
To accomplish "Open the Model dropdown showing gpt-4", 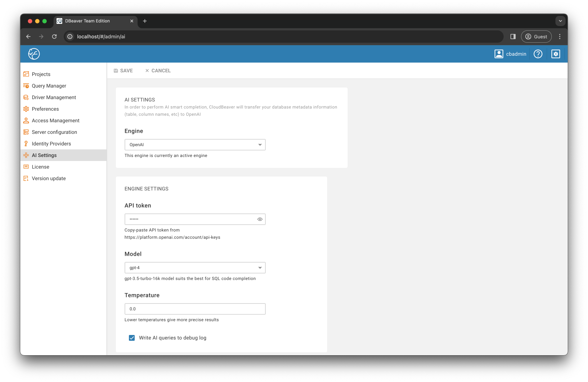I will [x=195, y=268].
